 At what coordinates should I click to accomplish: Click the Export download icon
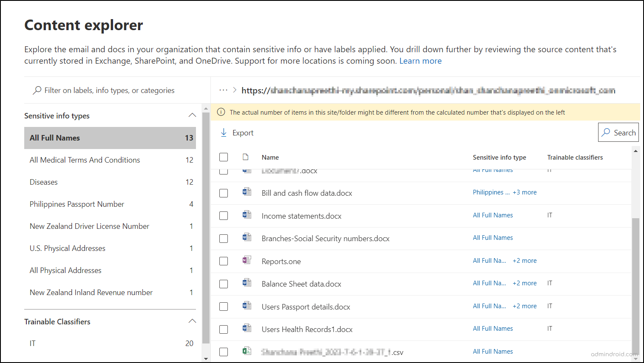[224, 132]
